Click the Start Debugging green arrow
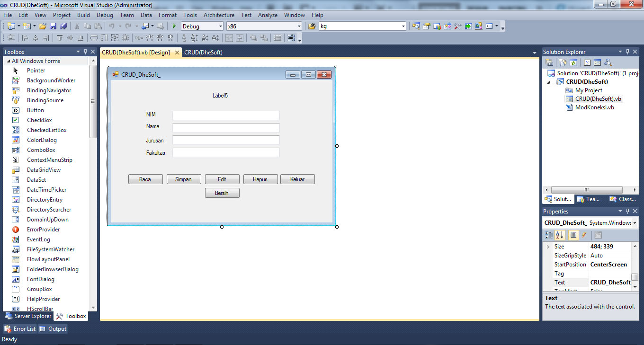 [174, 26]
